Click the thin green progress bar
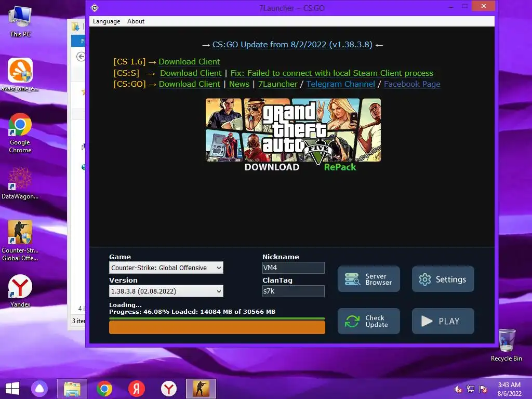This screenshot has width=532, height=399. 217,319
